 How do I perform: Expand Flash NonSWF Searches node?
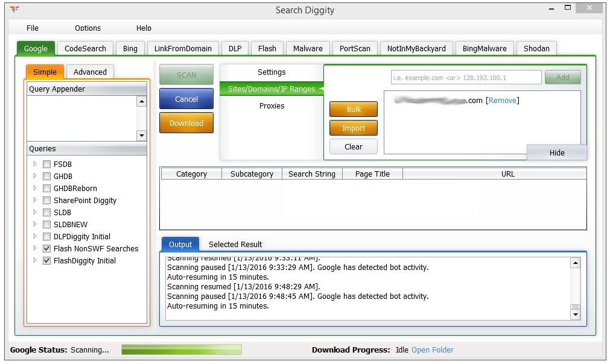pyautogui.click(x=34, y=248)
